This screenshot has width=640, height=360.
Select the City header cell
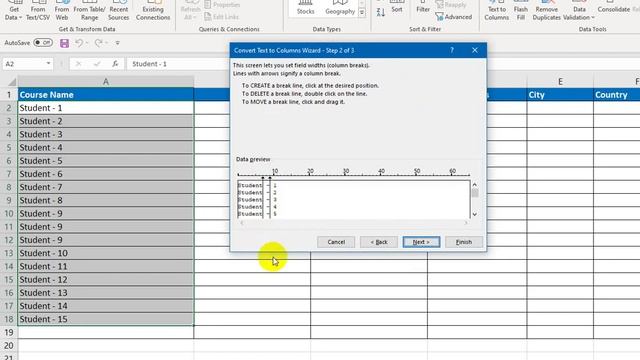coord(560,95)
